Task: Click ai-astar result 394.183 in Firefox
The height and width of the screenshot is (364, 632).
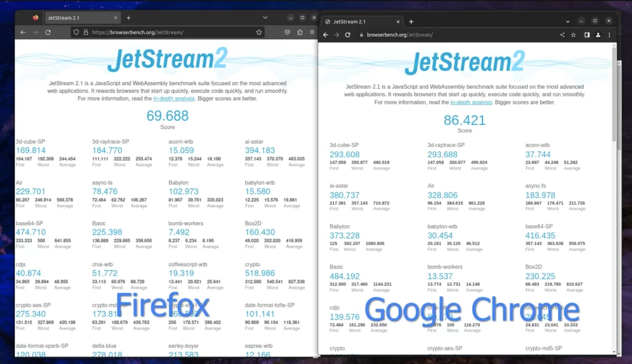Action: pos(260,151)
